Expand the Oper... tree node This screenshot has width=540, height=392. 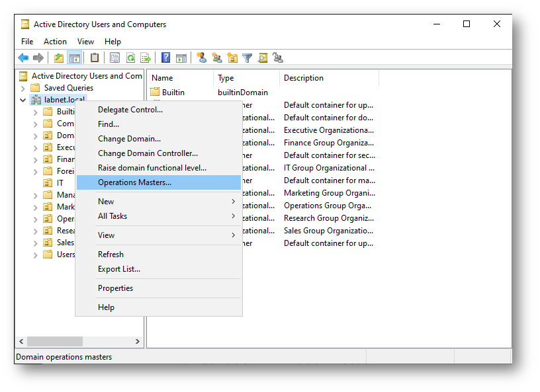36,219
